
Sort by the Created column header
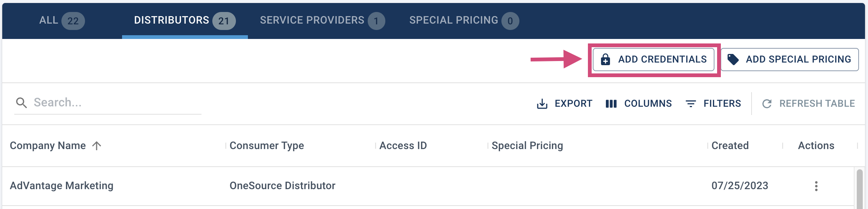click(730, 146)
